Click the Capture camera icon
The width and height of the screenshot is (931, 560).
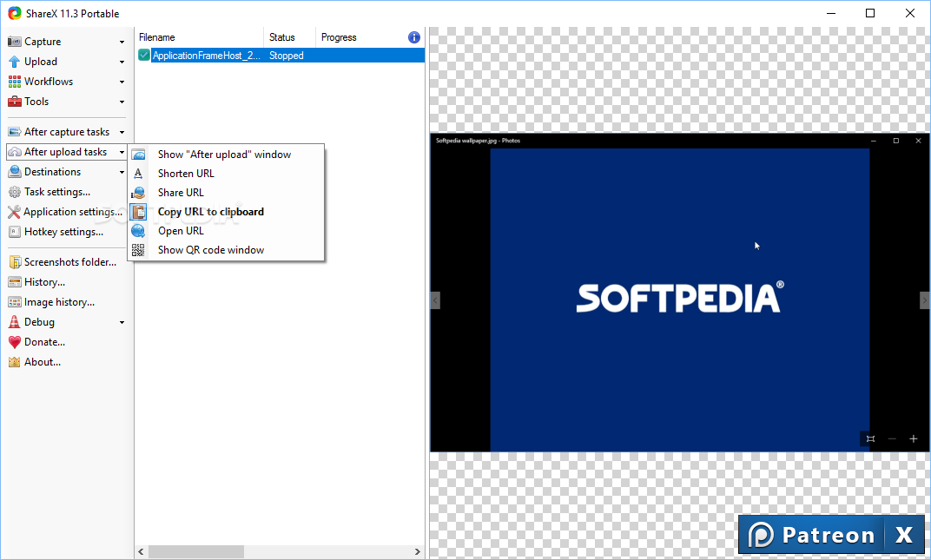click(x=14, y=42)
